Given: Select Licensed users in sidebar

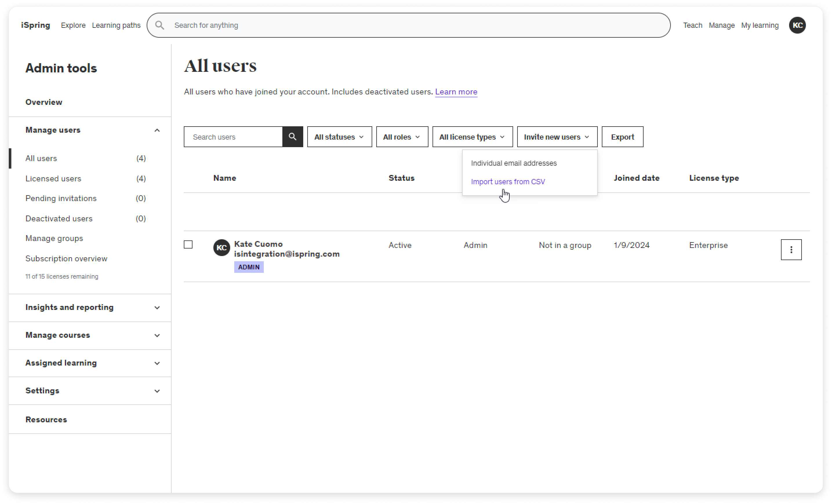Looking at the screenshot, I should coord(53,178).
